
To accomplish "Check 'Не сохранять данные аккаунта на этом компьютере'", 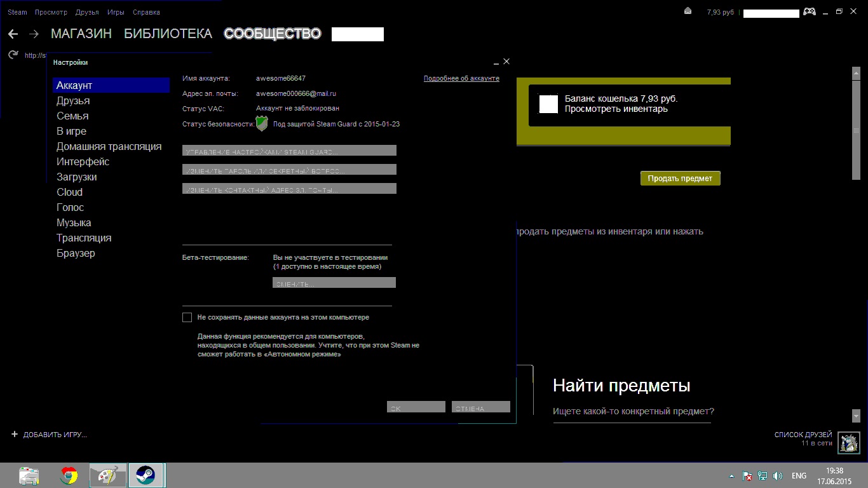I will coord(187,317).
